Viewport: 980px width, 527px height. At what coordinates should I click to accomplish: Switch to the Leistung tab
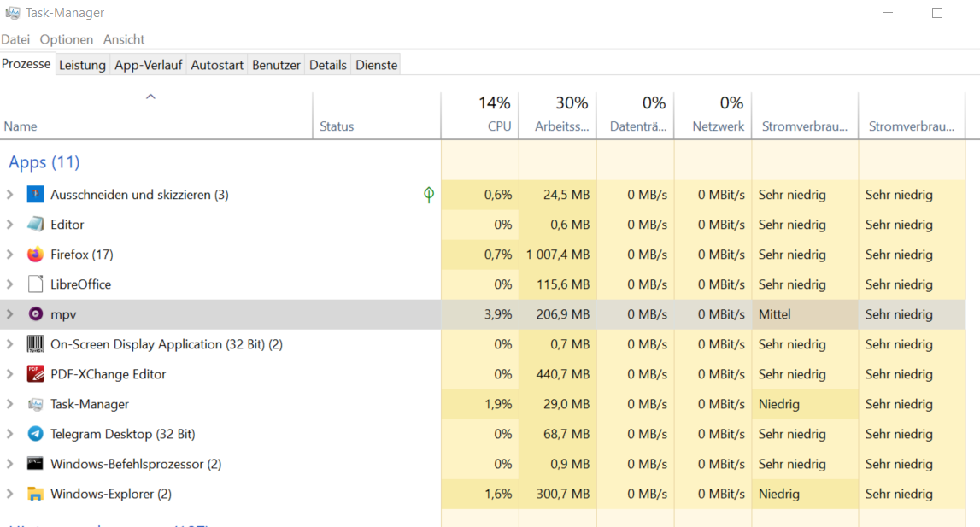tap(82, 65)
